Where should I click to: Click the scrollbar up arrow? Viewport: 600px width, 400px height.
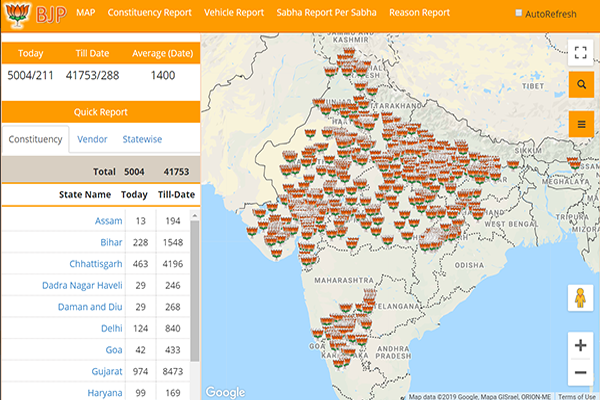(x=194, y=216)
